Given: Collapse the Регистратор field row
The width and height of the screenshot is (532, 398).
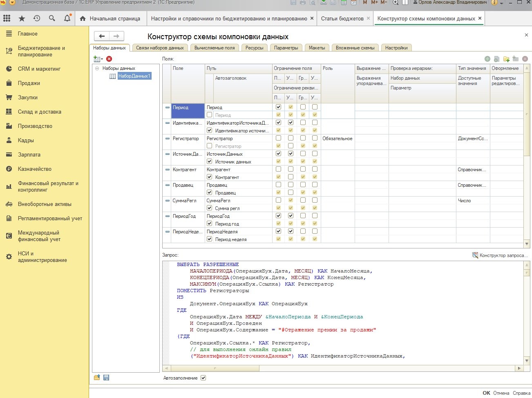Looking at the screenshot, I should point(167,139).
